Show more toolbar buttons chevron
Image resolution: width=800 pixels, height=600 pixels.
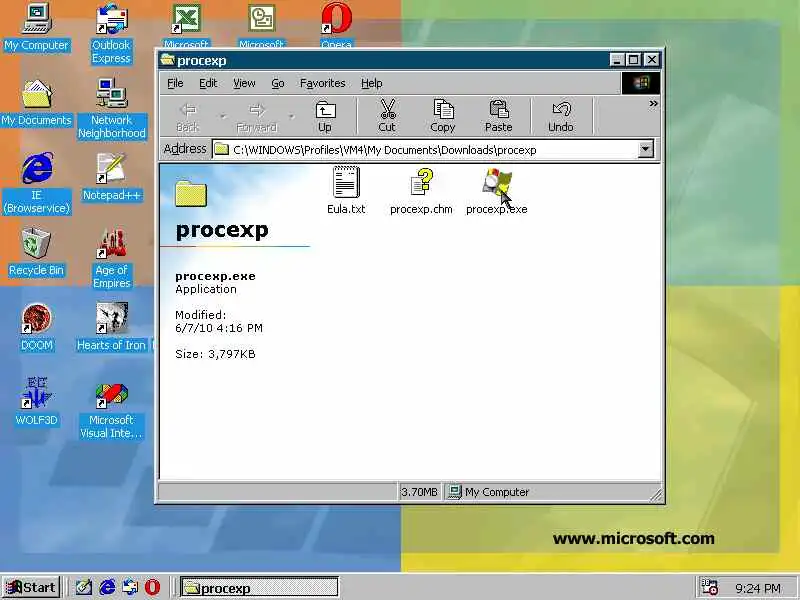coord(653,104)
